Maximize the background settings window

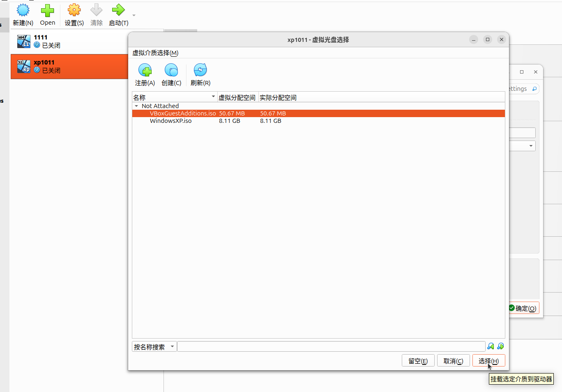pos(522,72)
